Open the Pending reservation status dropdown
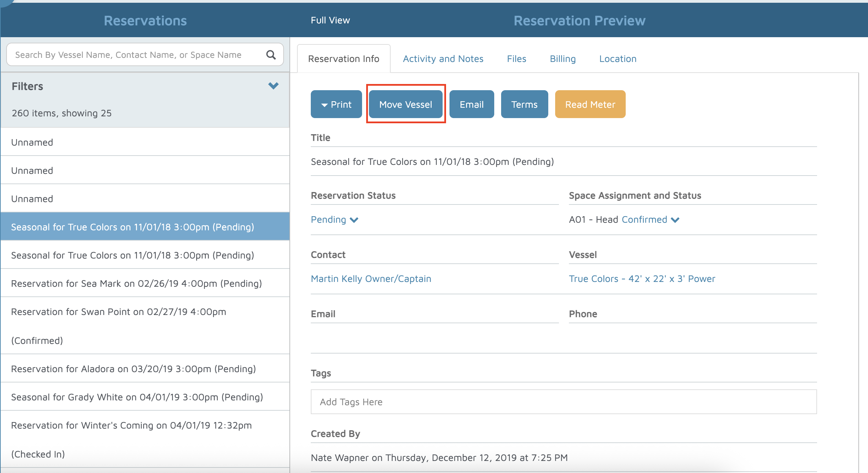The width and height of the screenshot is (868, 473). point(334,220)
